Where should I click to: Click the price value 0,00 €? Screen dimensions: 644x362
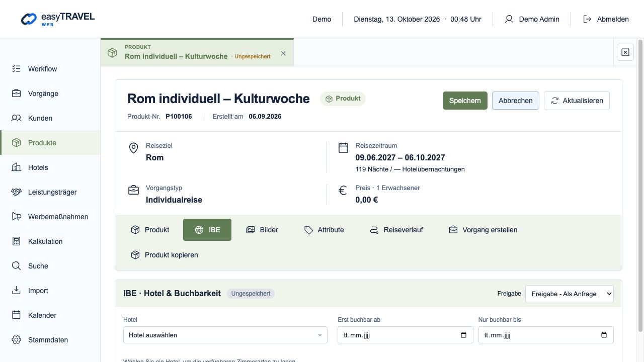click(x=366, y=200)
